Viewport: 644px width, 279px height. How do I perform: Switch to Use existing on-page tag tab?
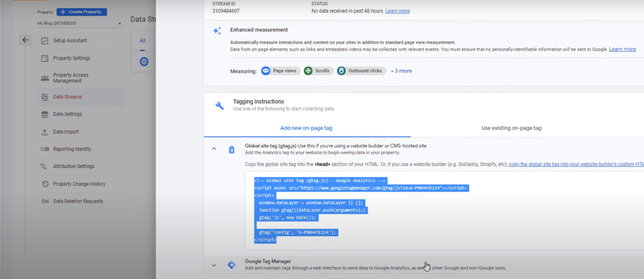point(511,128)
